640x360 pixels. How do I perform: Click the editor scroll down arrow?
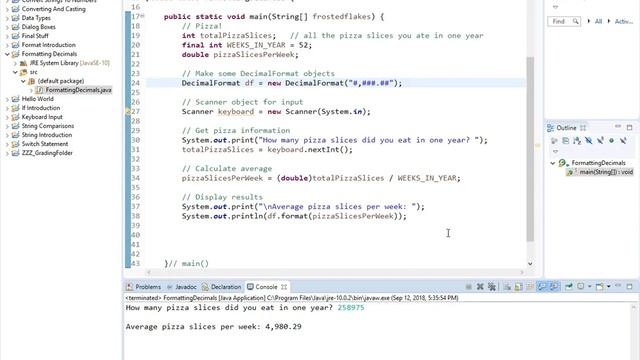click(x=530, y=264)
